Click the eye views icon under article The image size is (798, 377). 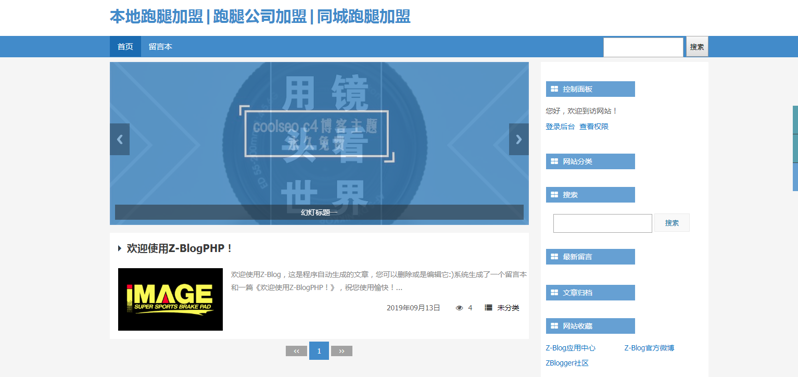459,308
